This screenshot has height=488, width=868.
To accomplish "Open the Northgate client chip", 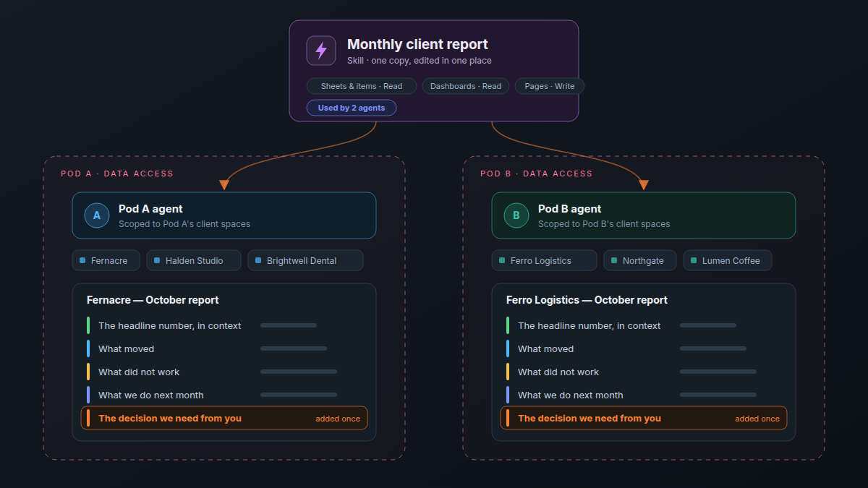I will click(640, 260).
